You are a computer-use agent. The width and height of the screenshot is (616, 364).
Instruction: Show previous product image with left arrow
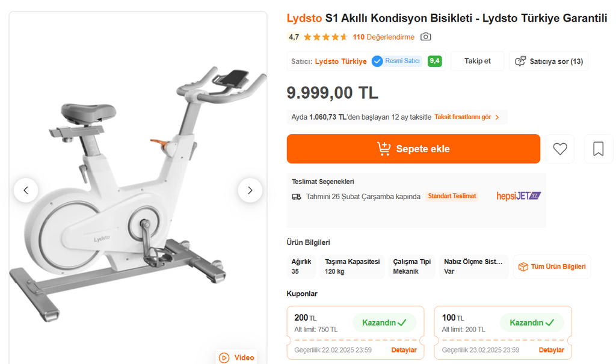click(x=26, y=190)
